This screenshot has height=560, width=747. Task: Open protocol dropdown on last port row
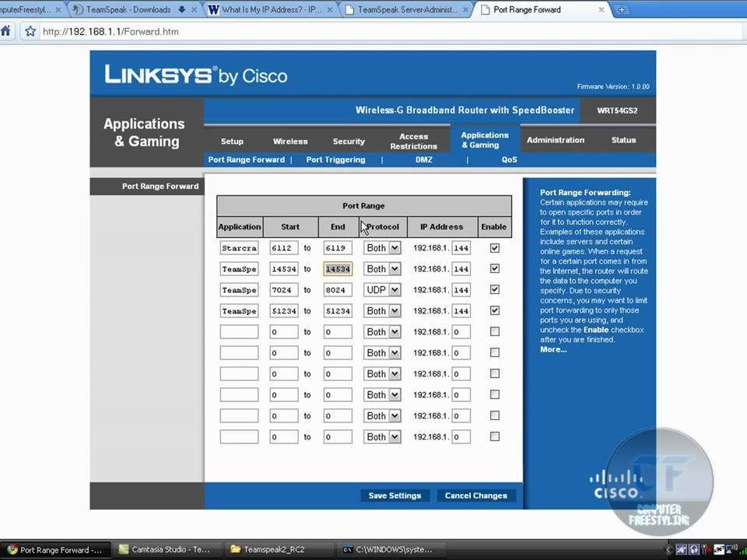click(382, 436)
